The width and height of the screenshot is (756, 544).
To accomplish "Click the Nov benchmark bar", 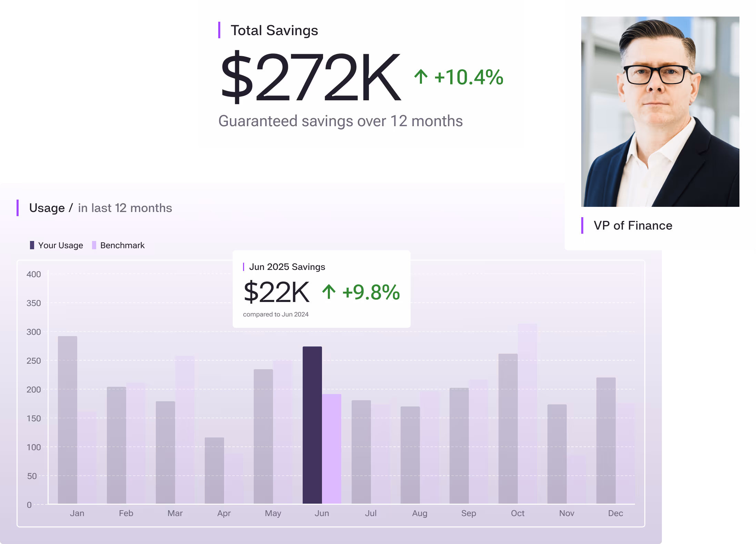I will click(x=576, y=479).
